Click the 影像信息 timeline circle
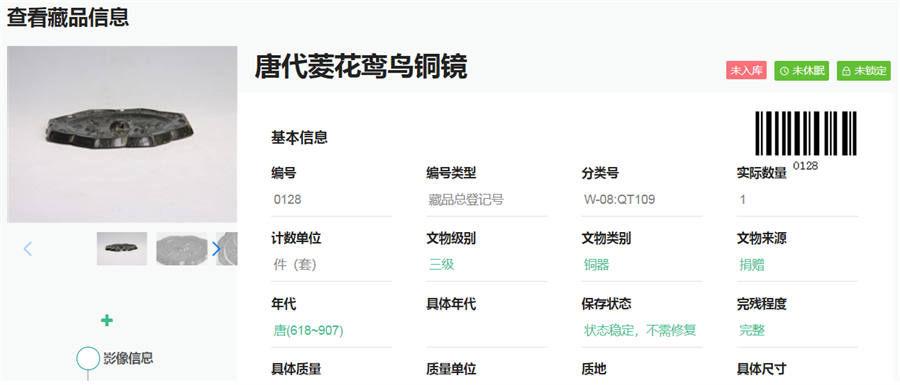The image size is (900, 385). 88,358
